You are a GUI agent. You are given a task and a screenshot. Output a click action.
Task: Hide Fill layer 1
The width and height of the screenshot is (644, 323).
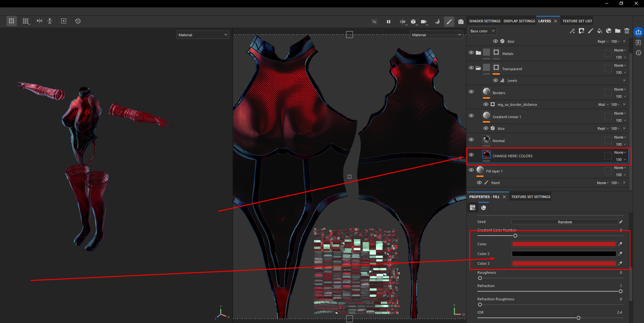click(x=471, y=170)
